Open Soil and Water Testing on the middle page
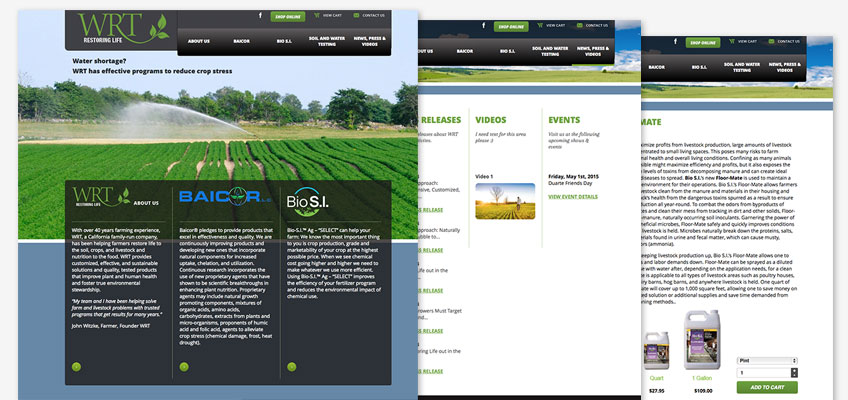The image size is (848, 400). pos(550,51)
